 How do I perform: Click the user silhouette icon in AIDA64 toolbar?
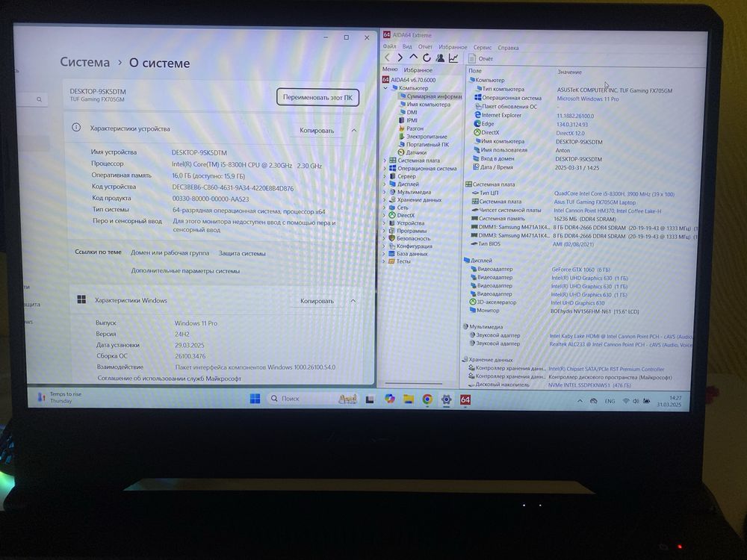(x=440, y=57)
